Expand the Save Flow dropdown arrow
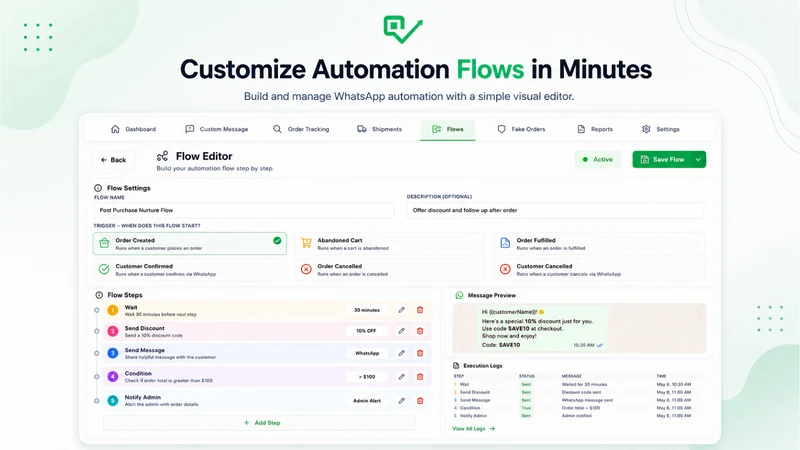This screenshot has height=450, width=800. (x=698, y=160)
